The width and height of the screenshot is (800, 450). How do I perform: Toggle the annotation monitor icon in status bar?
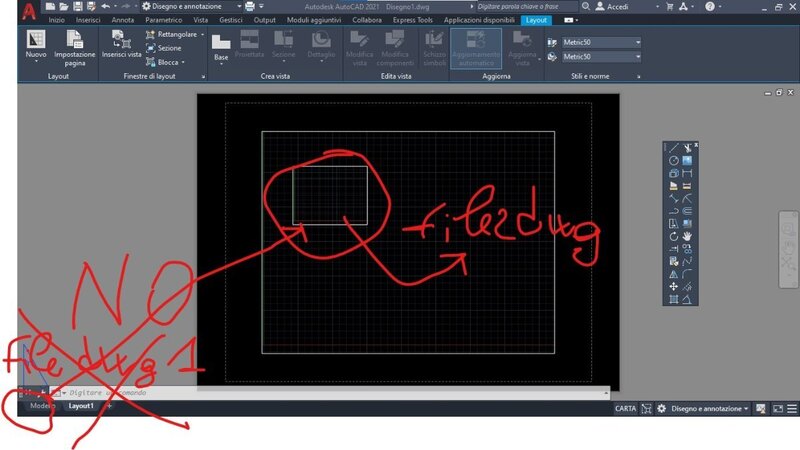pos(761,409)
